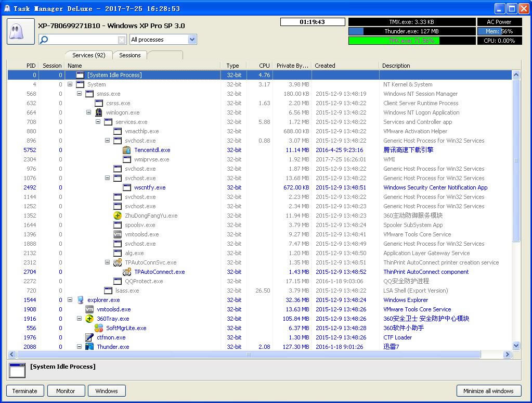
Task: Click vmtoolsd.exe icon under explorer.exe
Action: click(89, 309)
